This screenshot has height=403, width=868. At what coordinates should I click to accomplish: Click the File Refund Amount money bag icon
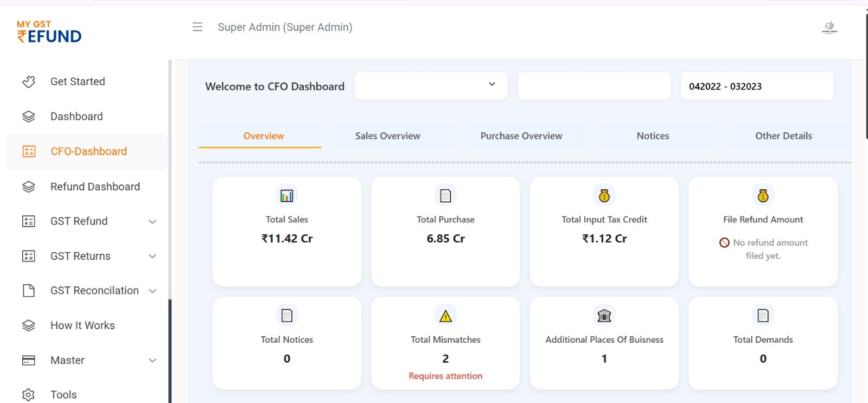tap(763, 195)
